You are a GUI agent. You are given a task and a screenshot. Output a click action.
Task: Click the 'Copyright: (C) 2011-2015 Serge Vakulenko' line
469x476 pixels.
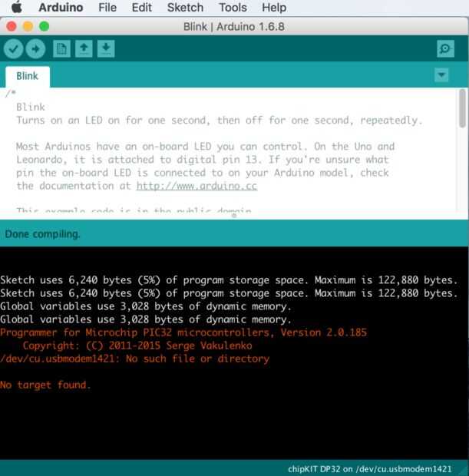point(137,345)
